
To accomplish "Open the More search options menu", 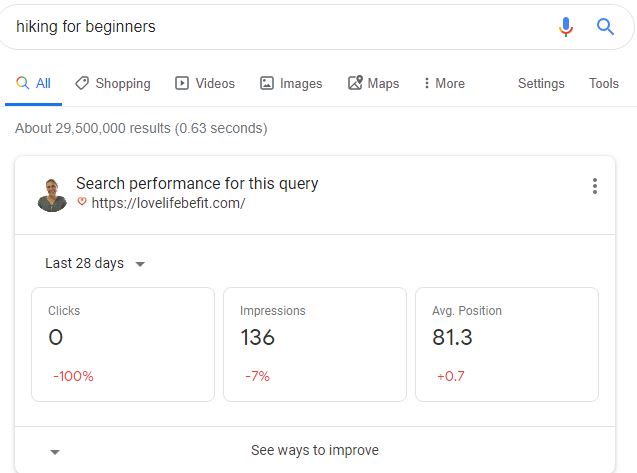I will pos(444,83).
